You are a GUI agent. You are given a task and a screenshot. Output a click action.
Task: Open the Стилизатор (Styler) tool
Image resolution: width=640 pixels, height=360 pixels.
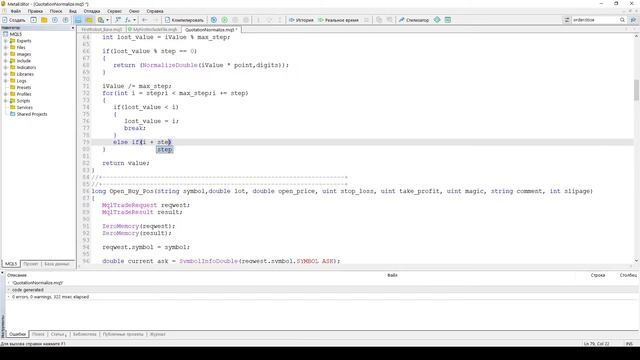[x=414, y=20]
